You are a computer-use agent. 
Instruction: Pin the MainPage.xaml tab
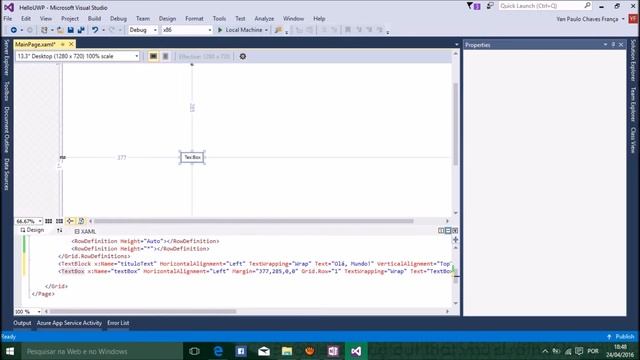pos(62,44)
